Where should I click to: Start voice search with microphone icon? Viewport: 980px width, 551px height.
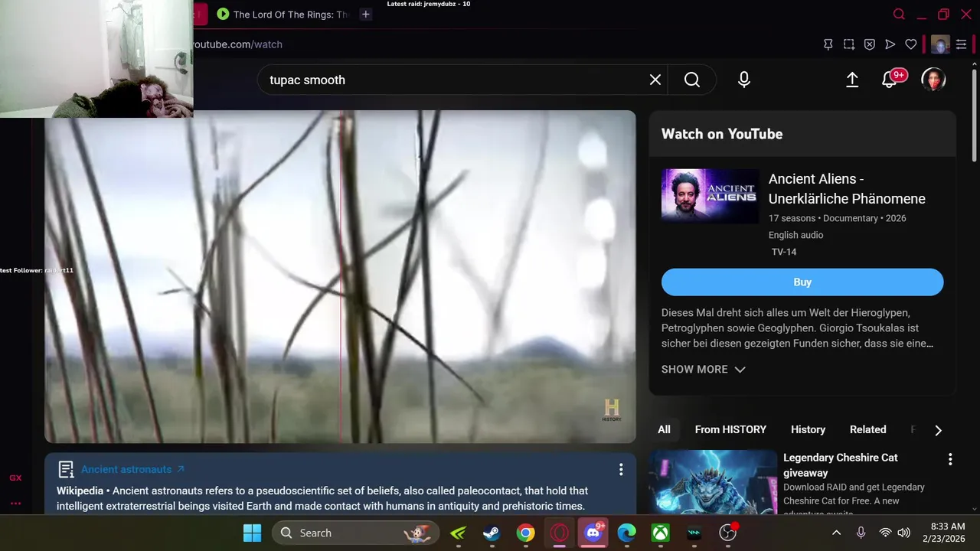(x=744, y=80)
